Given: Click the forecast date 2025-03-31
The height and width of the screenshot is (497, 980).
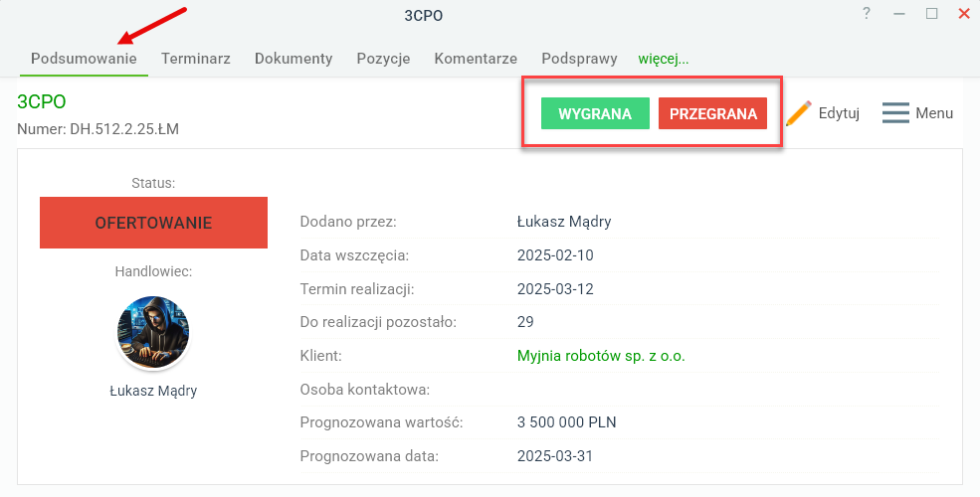Looking at the screenshot, I should coord(555,456).
